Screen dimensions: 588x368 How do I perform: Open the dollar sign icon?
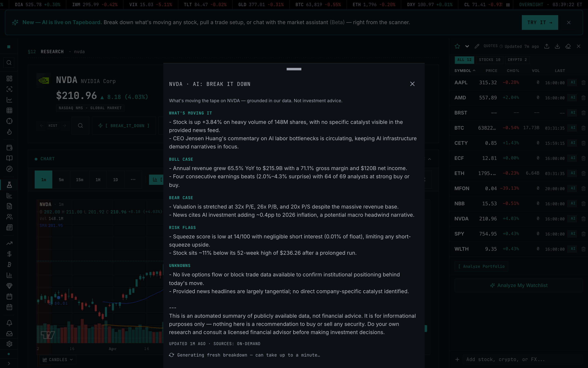coord(9,254)
